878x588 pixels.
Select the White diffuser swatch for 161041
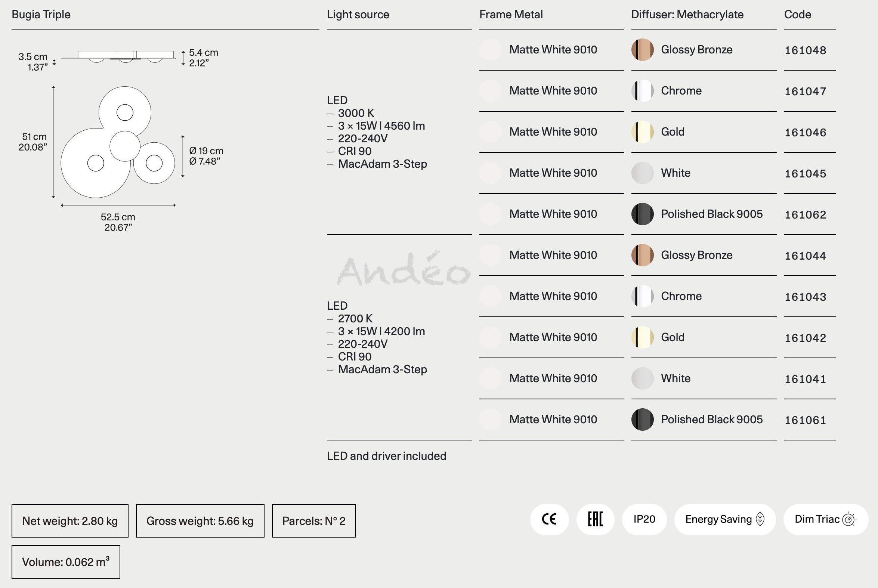pos(643,378)
